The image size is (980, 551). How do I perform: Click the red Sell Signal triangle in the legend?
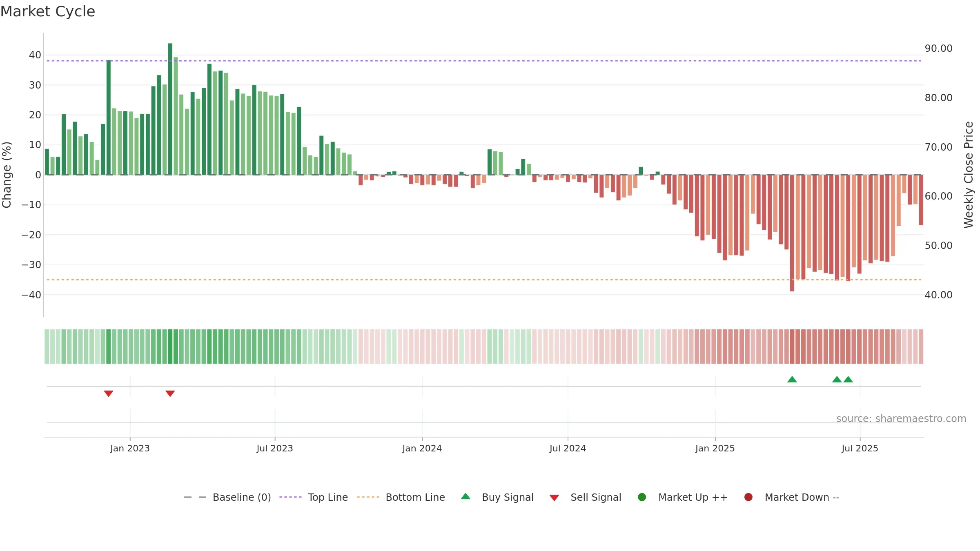(x=554, y=498)
